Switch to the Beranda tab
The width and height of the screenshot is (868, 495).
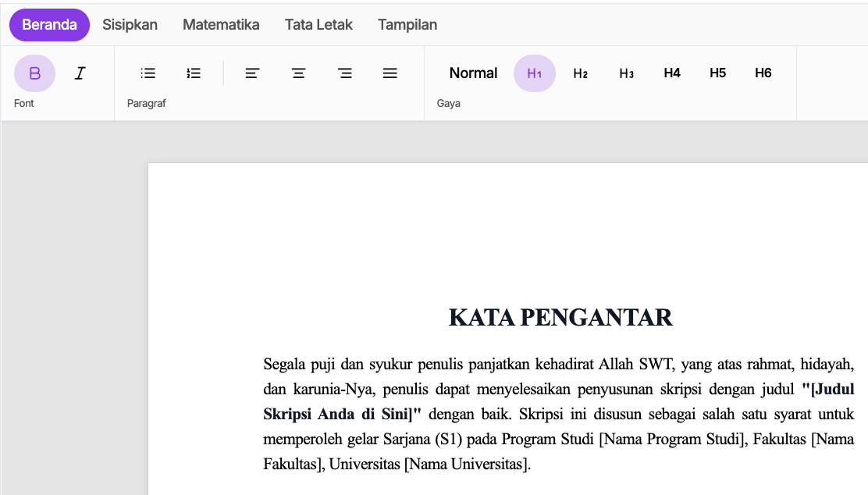tap(49, 25)
